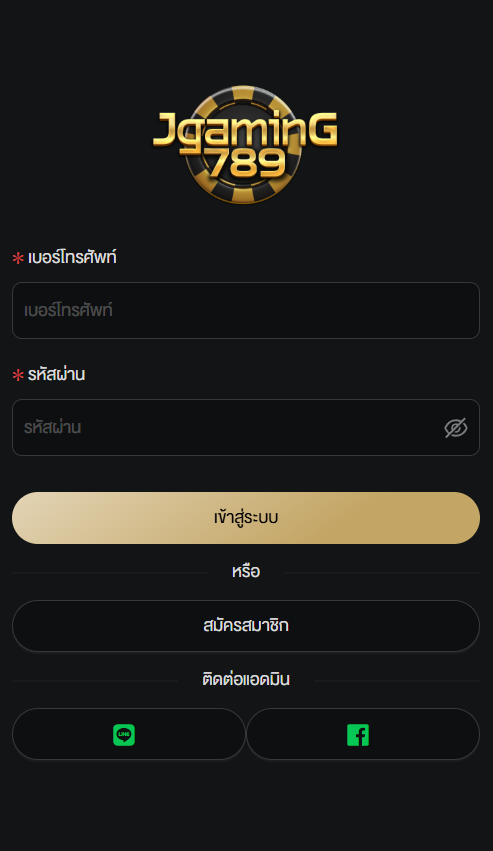Click the gold เข้าสู่ระบบ login button

[246, 518]
